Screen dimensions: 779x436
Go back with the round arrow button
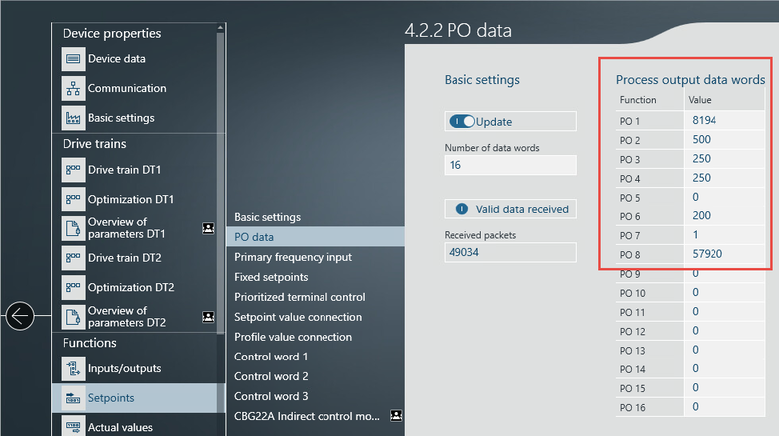pos(20,317)
